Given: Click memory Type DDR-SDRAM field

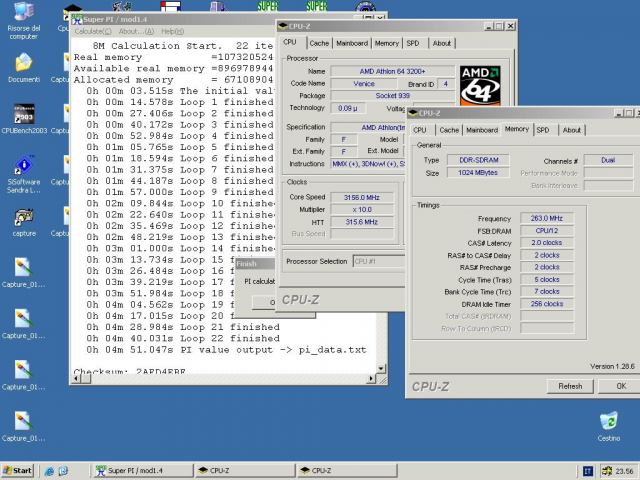Looking at the screenshot, I should point(478,160).
